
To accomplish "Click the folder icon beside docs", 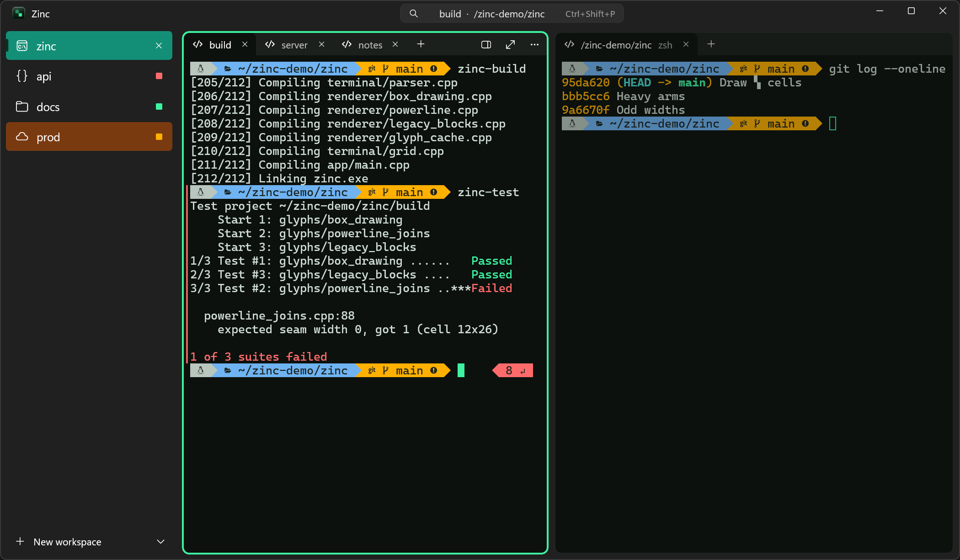I will click(x=22, y=107).
